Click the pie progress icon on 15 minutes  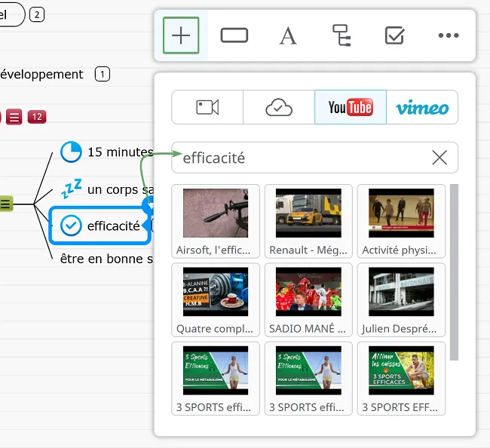point(71,152)
